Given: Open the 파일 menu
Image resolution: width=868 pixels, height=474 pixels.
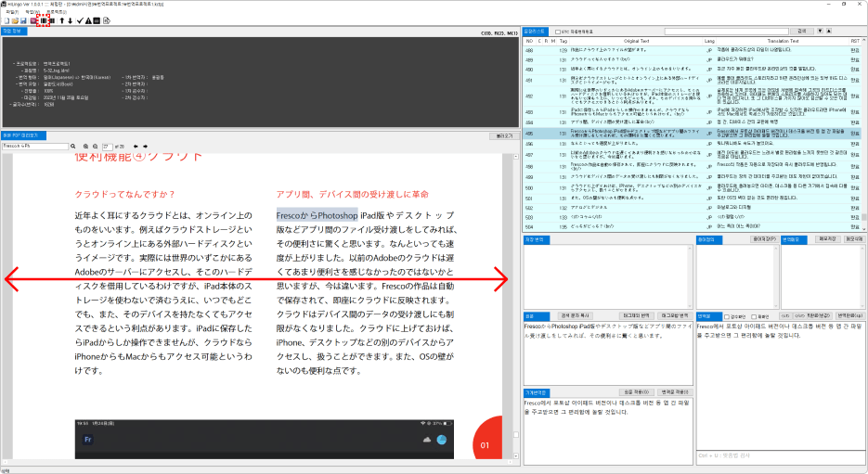Looking at the screenshot, I should 12,12.
